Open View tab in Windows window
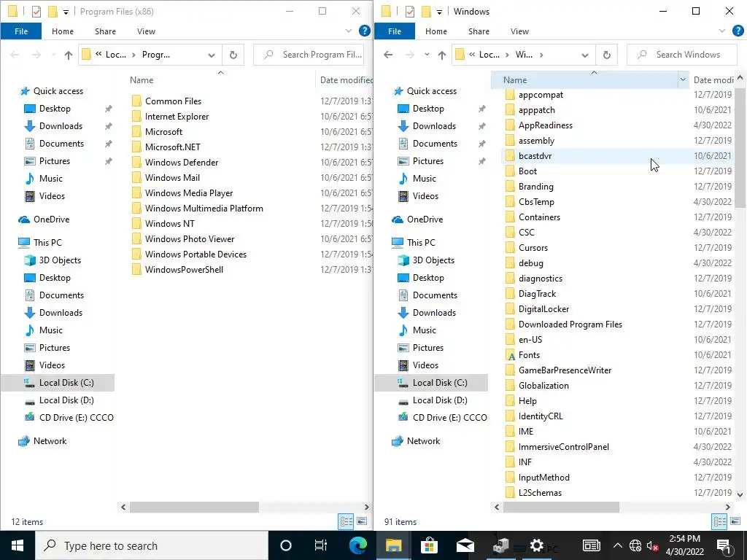This screenshot has height=560, width=747. (519, 31)
